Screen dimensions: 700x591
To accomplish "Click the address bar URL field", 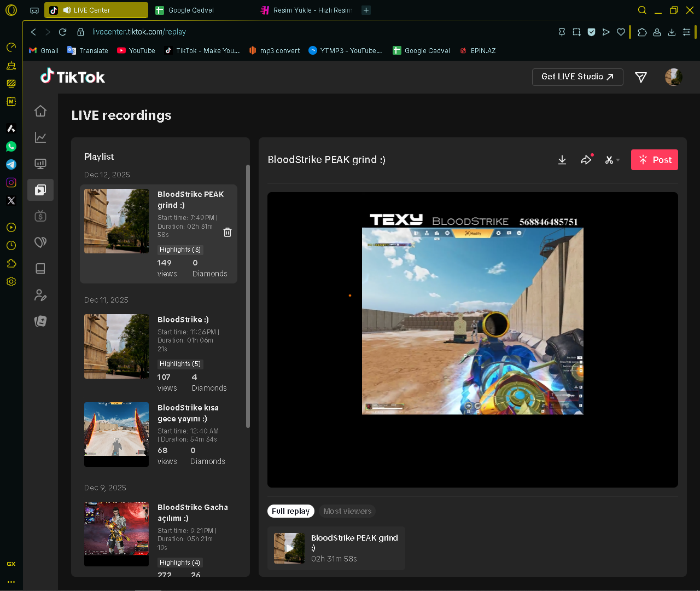I will (x=139, y=32).
